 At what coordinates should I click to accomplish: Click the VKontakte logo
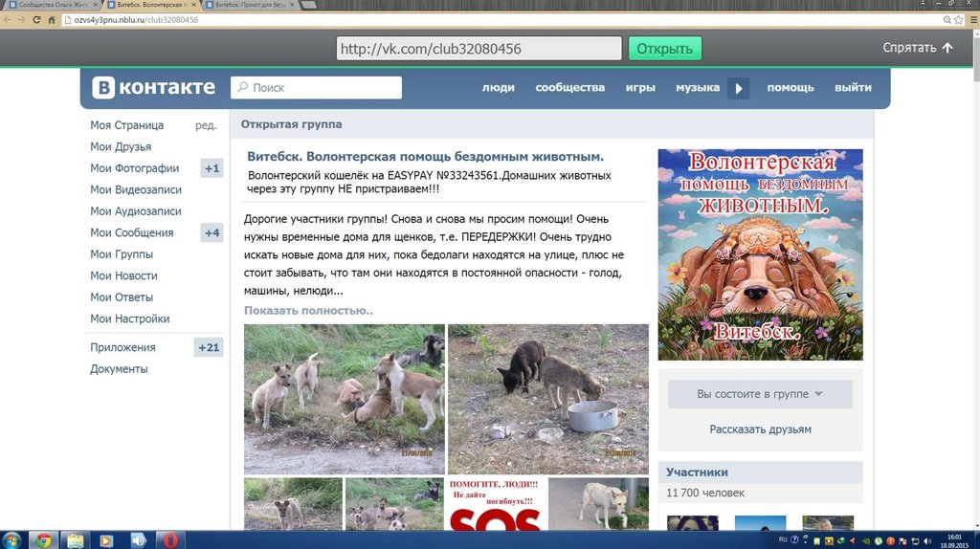pos(154,87)
